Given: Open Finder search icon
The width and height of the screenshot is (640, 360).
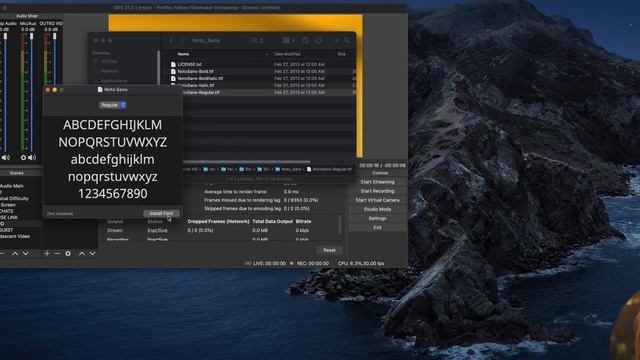Looking at the screenshot, I should pos(347,40).
